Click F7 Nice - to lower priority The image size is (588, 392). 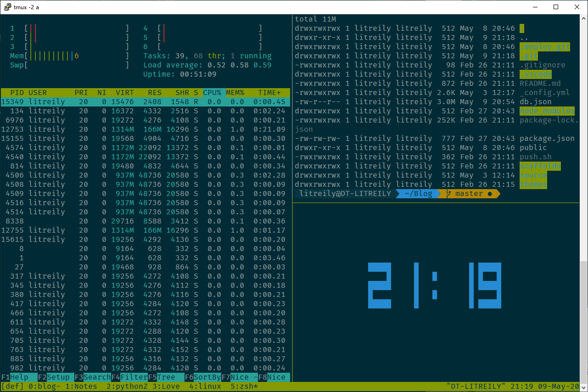[240, 377]
